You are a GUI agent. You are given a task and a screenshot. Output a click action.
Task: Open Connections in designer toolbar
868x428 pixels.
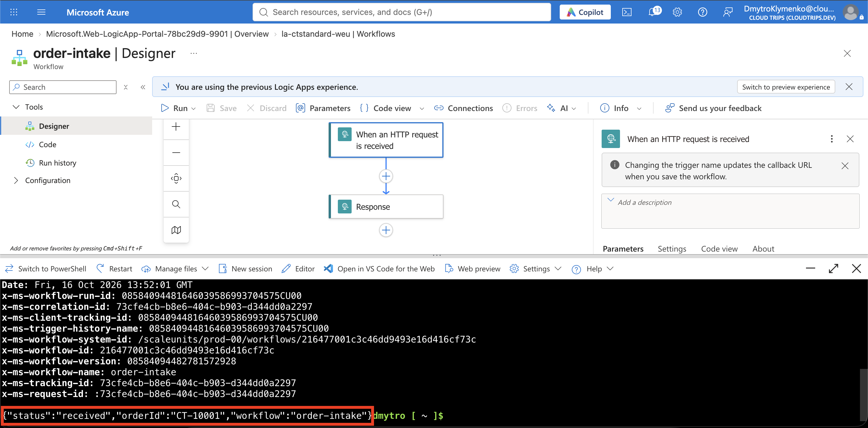(x=463, y=108)
